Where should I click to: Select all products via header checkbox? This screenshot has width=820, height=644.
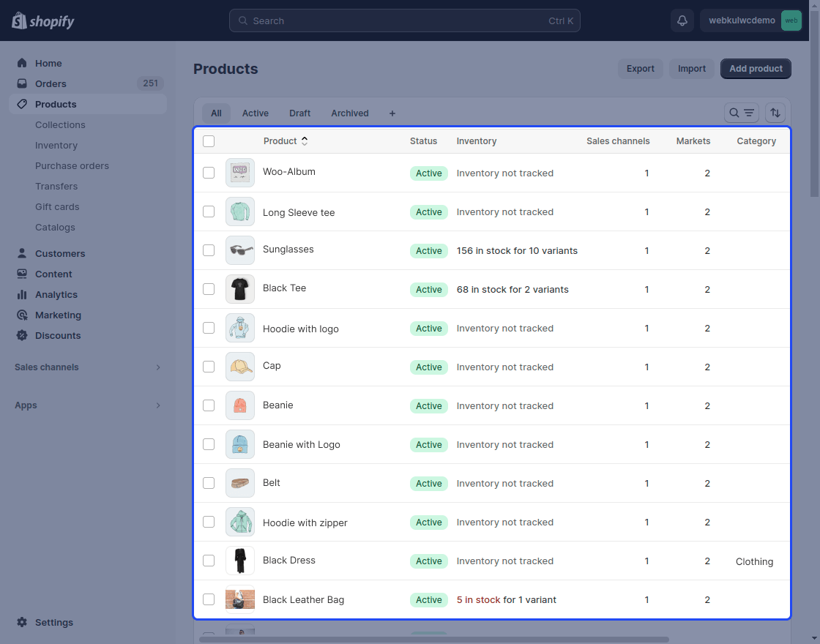click(x=209, y=141)
